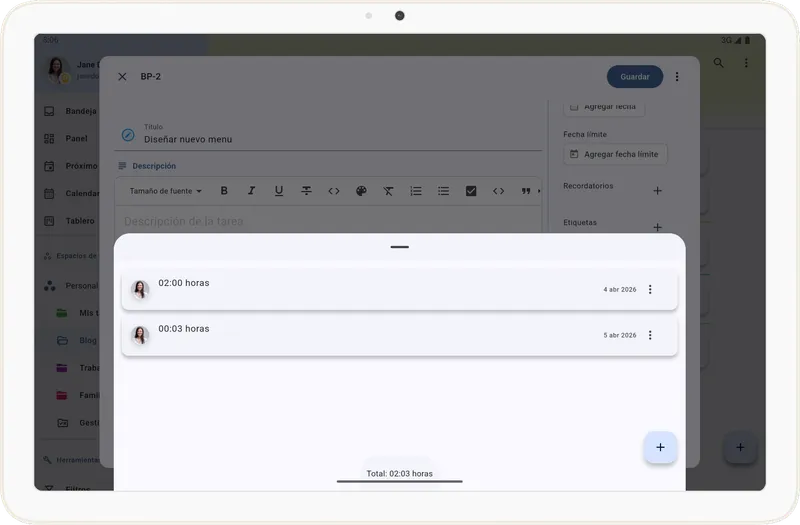Viewport: 800px width, 525px height.
Task: Click the background add task floating button
Action: 740,447
